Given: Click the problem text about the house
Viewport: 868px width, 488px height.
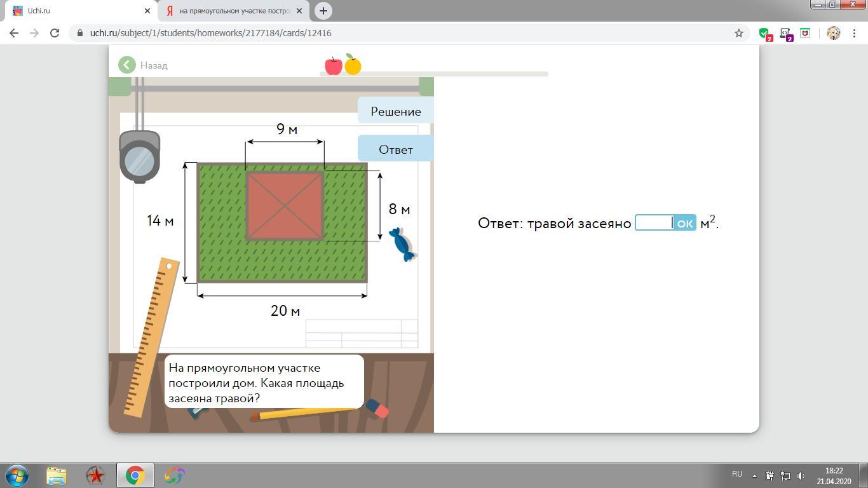Looking at the screenshot, I should 256,383.
